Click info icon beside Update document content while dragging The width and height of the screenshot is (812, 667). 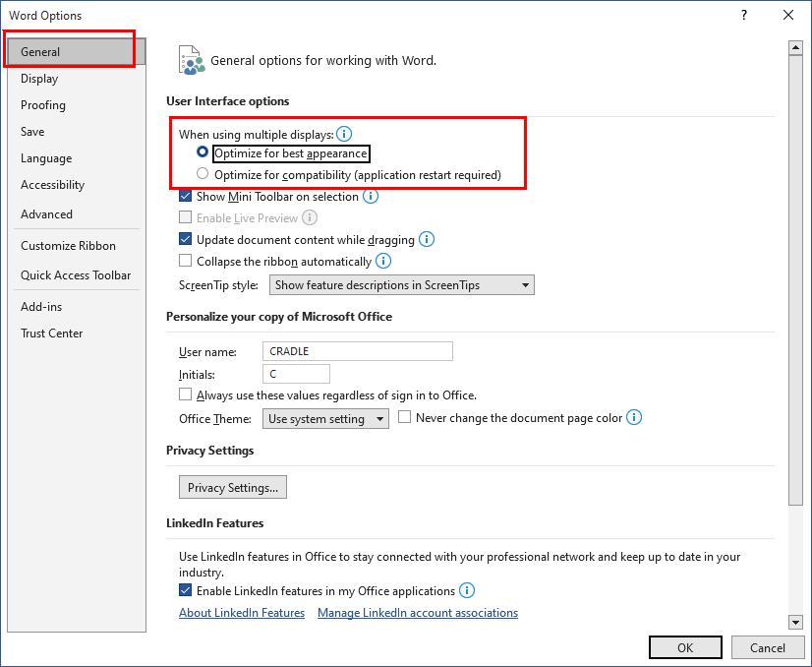427,239
